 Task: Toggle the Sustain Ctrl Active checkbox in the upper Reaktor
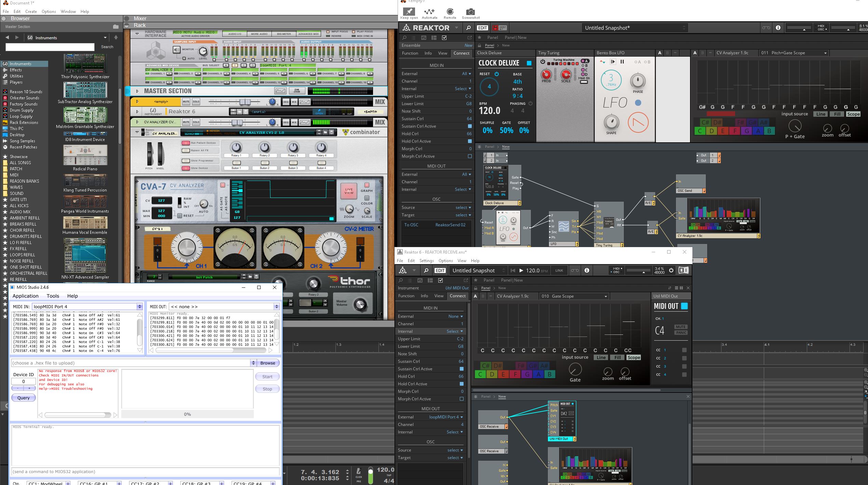470,126
